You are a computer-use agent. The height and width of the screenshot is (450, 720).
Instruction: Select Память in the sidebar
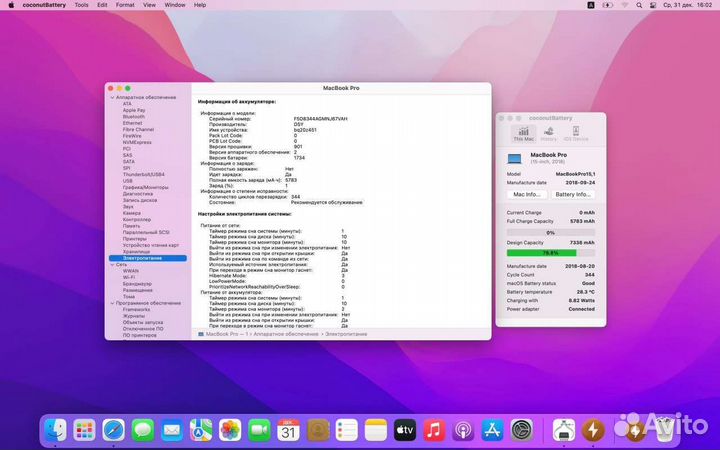point(131,226)
